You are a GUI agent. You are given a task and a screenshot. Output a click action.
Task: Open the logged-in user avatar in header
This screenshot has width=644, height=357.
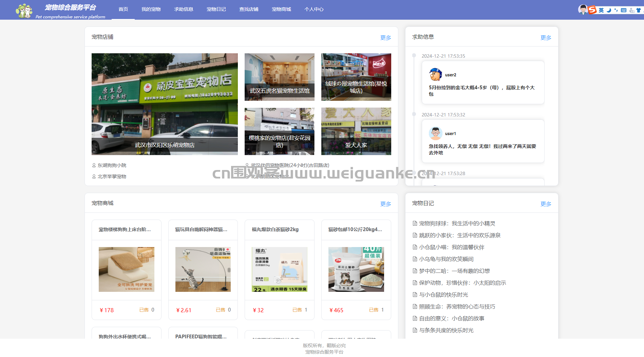click(583, 10)
